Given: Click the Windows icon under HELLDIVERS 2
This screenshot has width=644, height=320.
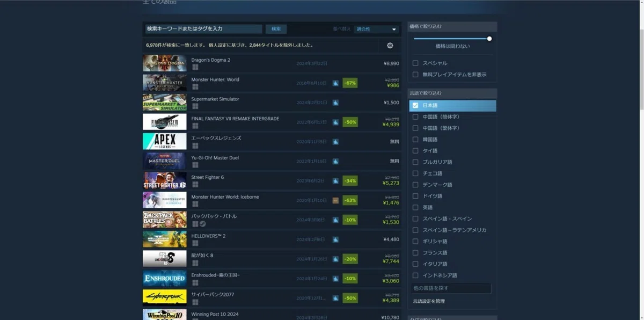Looking at the screenshot, I should click(x=195, y=243).
